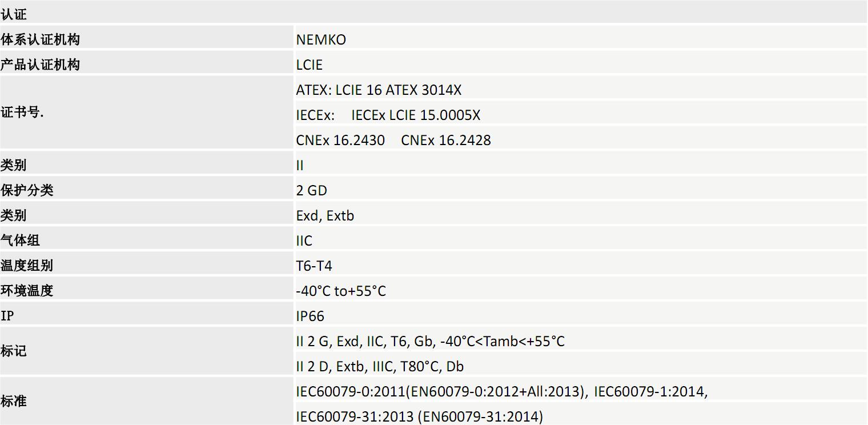Click the IP66 rating value
This screenshot has width=868, height=425.
point(310,316)
